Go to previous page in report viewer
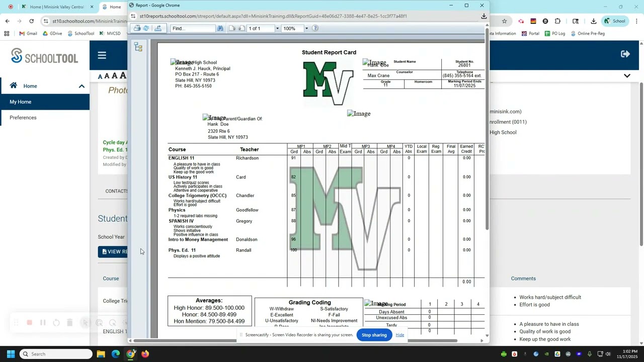The width and height of the screenshot is (644, 362). click(232, 28)
